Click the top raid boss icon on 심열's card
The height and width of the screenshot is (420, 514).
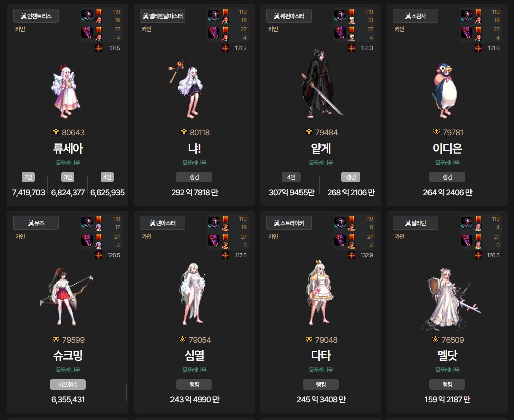[213, 222]
